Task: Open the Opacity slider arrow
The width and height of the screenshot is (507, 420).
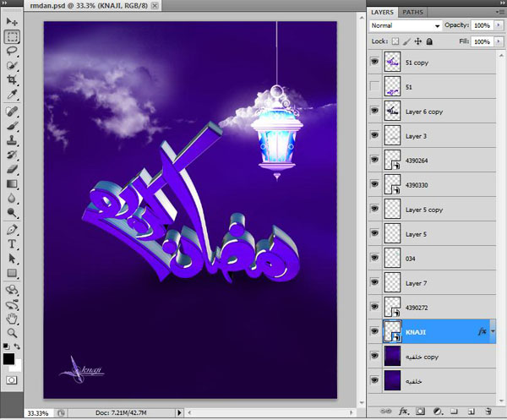Action: pyautogui.click(x=497, y=26)
